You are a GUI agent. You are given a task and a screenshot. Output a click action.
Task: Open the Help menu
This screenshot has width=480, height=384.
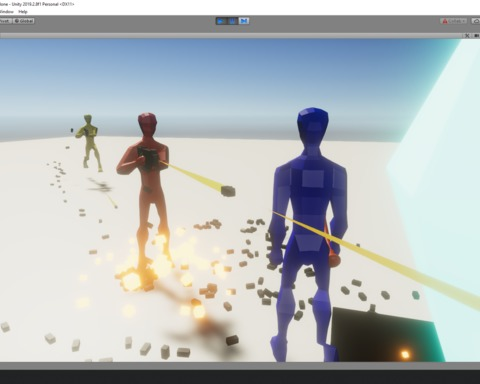tap(23, 12)
